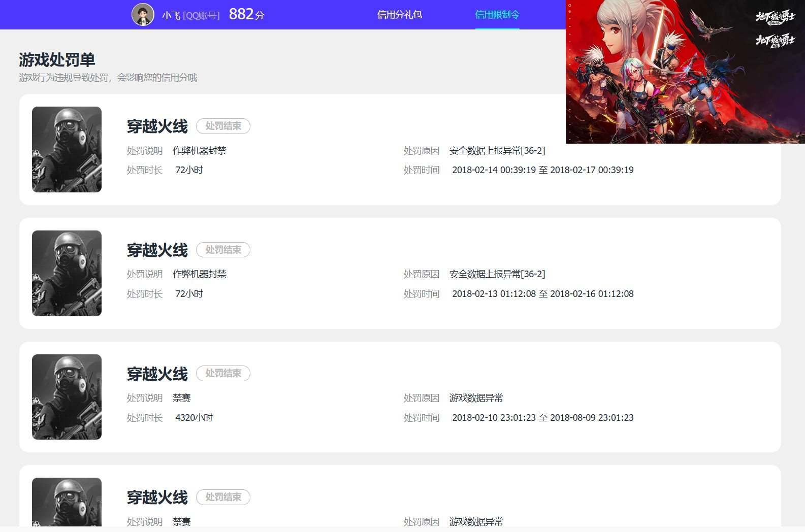805x532 pixels.
Task: Click the 小飞 username in the header
Action: [171, 16]
